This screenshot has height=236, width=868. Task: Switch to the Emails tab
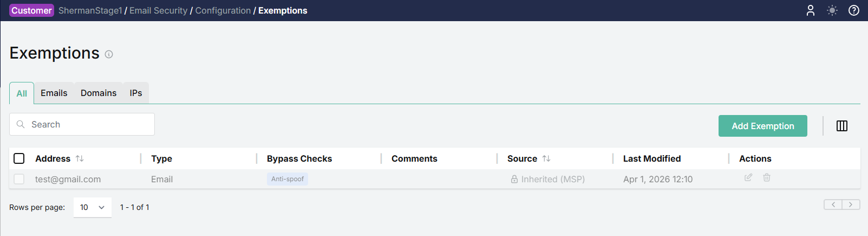tap(54, 93)
